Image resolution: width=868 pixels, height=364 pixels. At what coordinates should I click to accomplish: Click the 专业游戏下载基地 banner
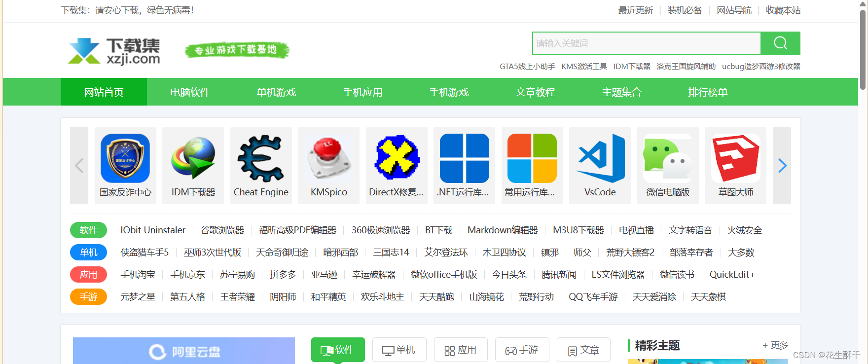click(x=237, y=50)
